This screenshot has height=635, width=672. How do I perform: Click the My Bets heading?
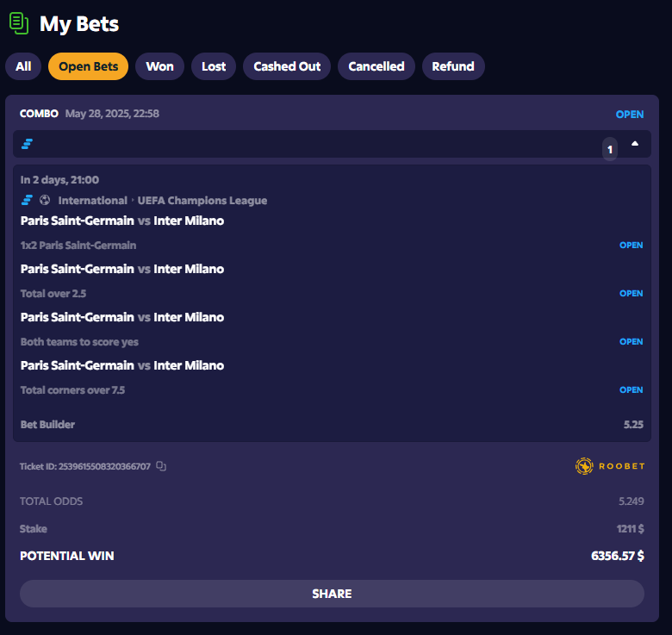(79, 24)
